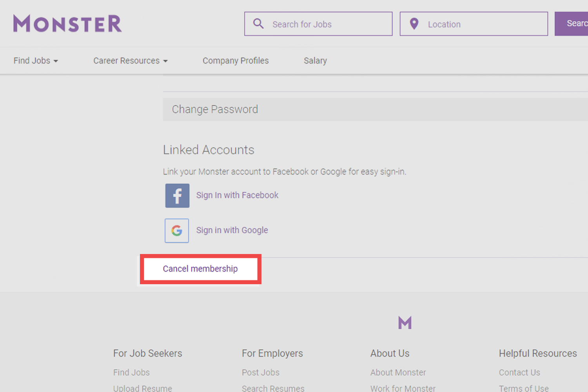Click the location pin icon
The height and width of the screenshot is (392, 588).
[x=414, y=24]
